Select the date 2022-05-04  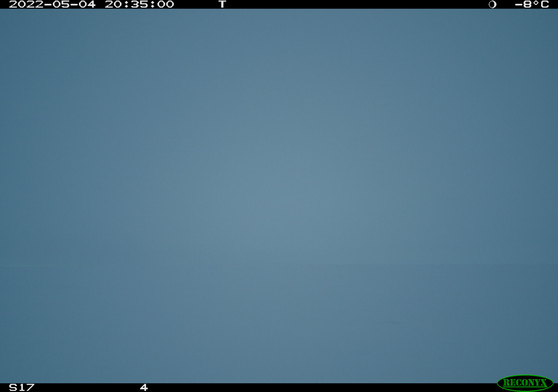tap(52, 4)
